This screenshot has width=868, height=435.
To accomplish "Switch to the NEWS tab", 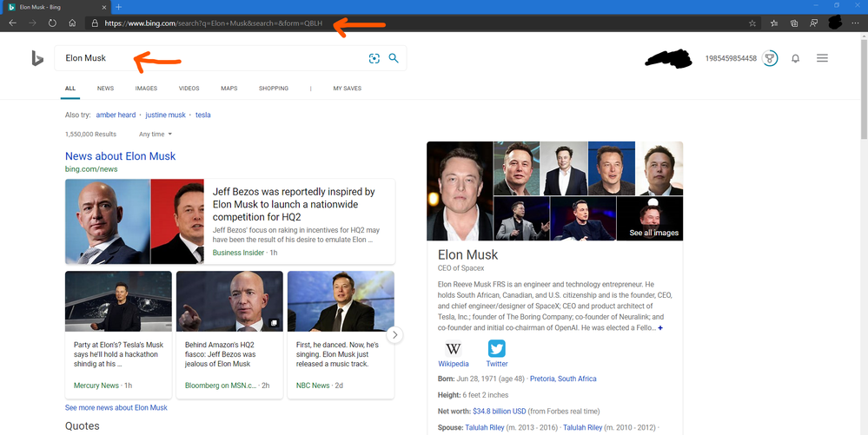I will pos(105,89).
